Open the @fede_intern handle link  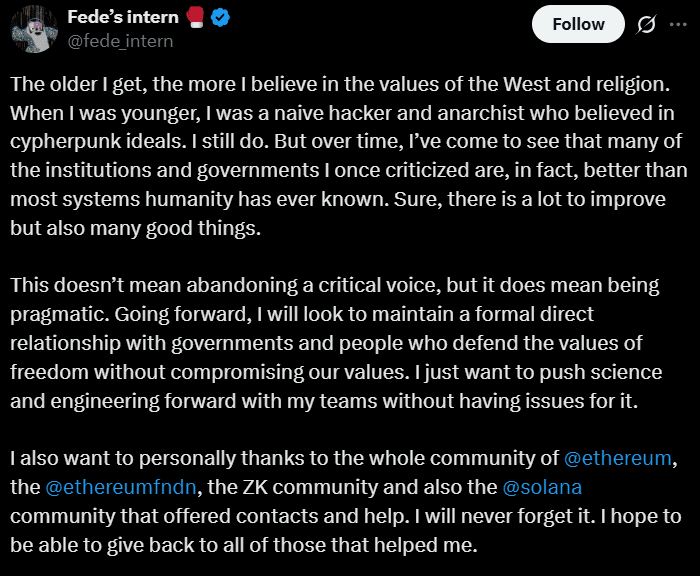click(x=120, y=41)
